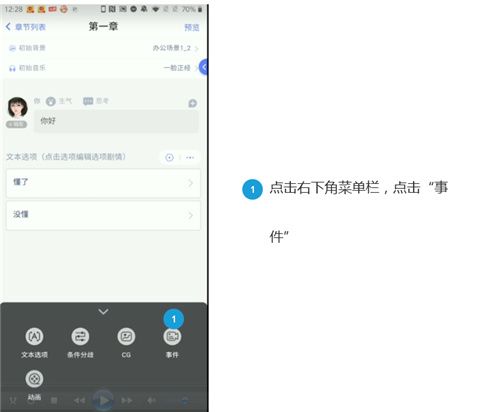The width and height of the screenshot is (480, 412).
Task: Open the 初始背景 background setting row
Action: click(103, 48)
